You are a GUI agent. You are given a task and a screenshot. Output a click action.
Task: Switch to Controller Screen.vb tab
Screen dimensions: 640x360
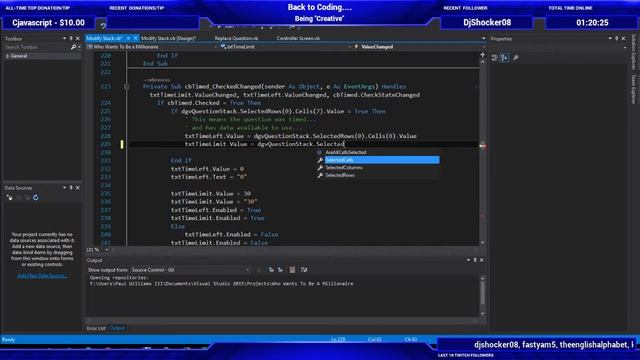(298, 38)
